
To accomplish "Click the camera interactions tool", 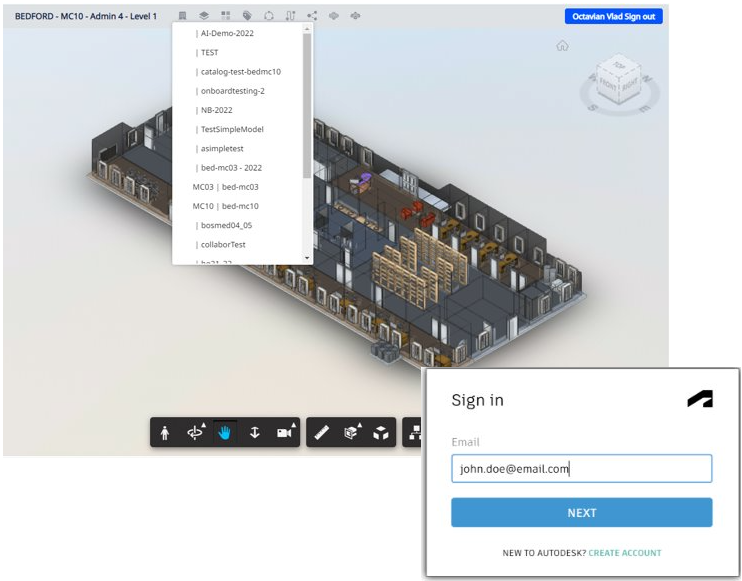I will [x=285, y=432].
